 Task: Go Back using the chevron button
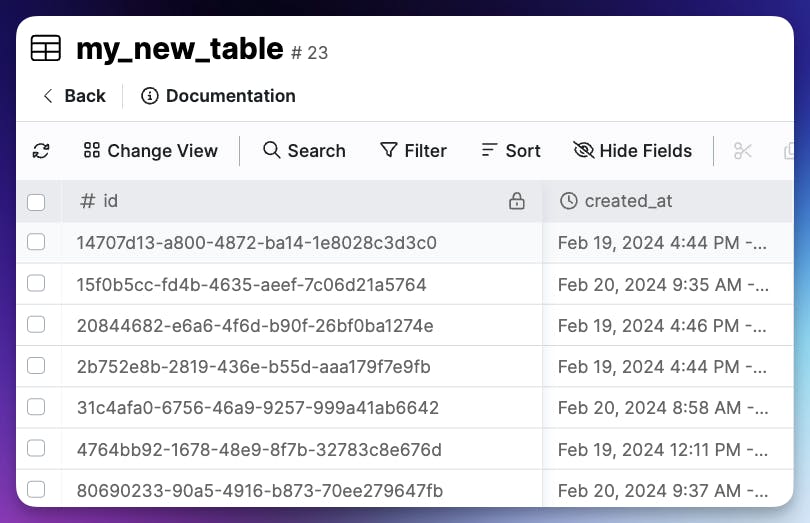(74, 96)
